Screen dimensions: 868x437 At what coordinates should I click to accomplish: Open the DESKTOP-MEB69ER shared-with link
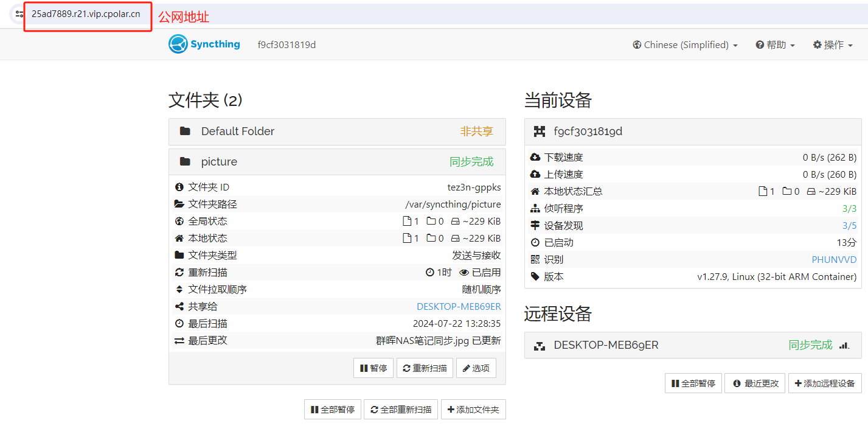click(x=459, y=306)
